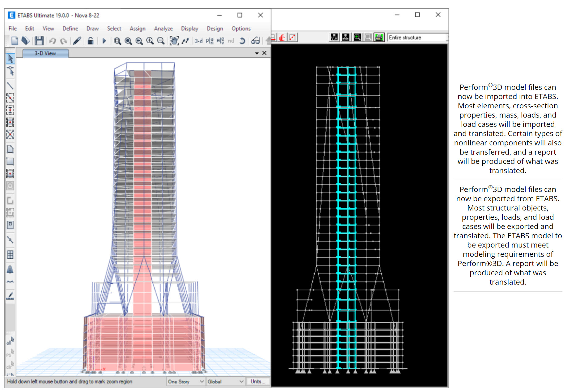Open the Analyze menu
This screenshot has width=567, height=392.
click(x=163, y=28)
